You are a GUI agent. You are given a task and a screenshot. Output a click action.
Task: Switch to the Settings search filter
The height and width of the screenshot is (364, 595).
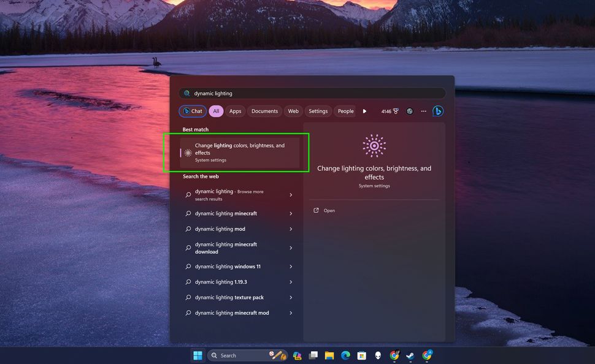(x=318, y=111)
